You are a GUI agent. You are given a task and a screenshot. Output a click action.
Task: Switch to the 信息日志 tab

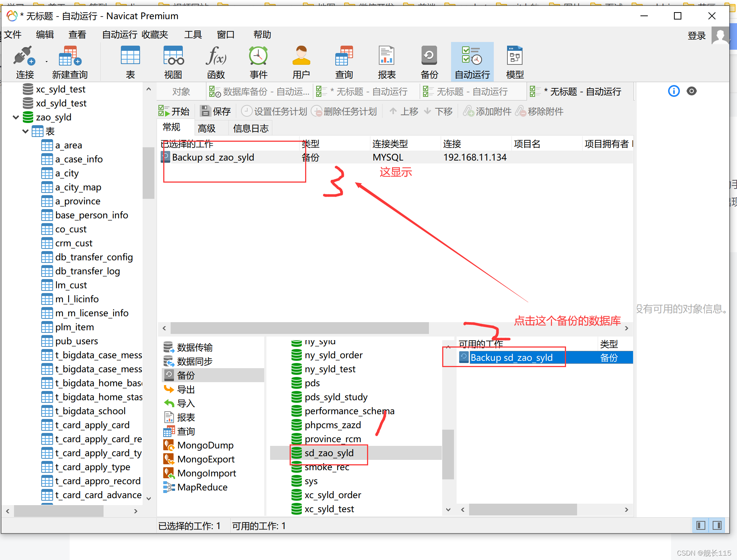(x=251, y=128)
